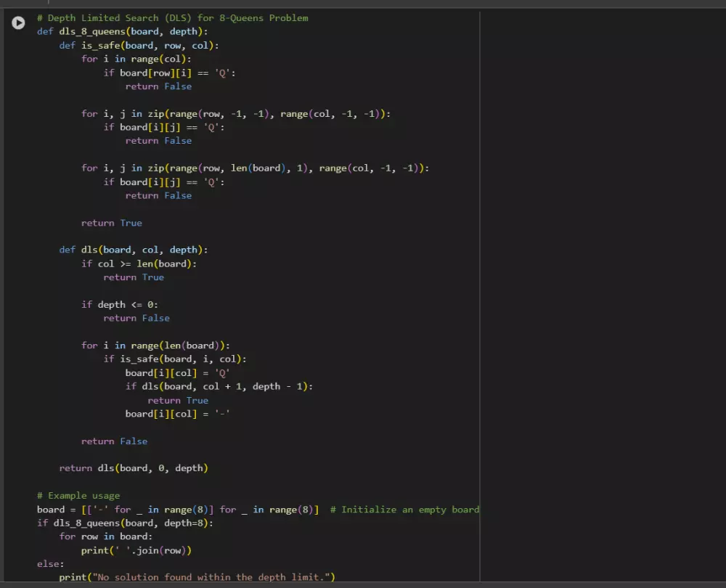This screenshot has height=588, width=726.
Task: Click the "print(' '.join(row))" line
Action: click(136, 550)
